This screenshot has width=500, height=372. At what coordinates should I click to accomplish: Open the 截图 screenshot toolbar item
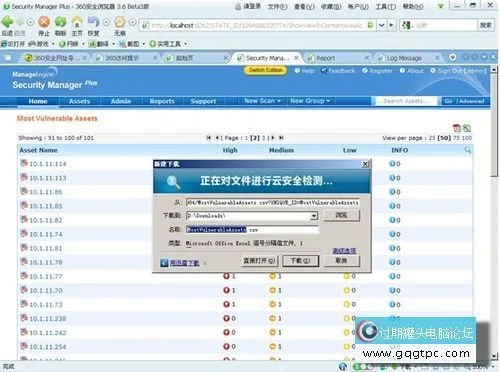point(132,44)
